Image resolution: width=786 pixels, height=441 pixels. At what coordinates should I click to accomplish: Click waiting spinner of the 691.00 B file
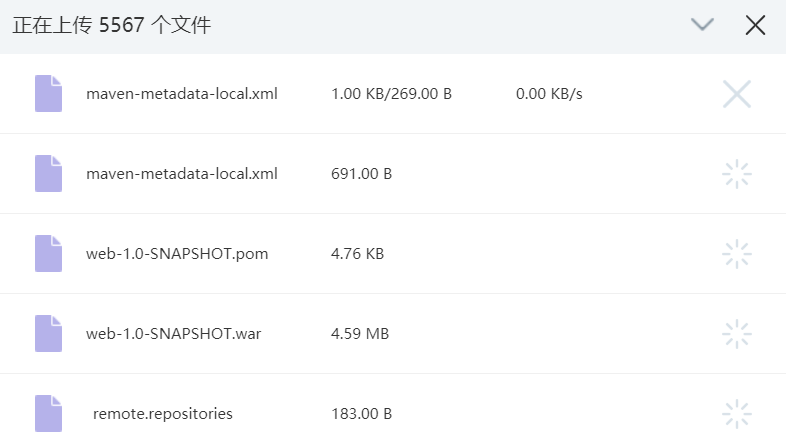tap(737, 174)
